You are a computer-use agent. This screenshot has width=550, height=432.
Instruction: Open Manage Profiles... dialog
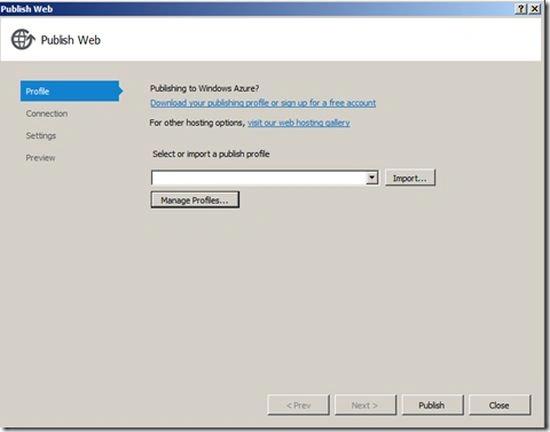click(195, 200)
